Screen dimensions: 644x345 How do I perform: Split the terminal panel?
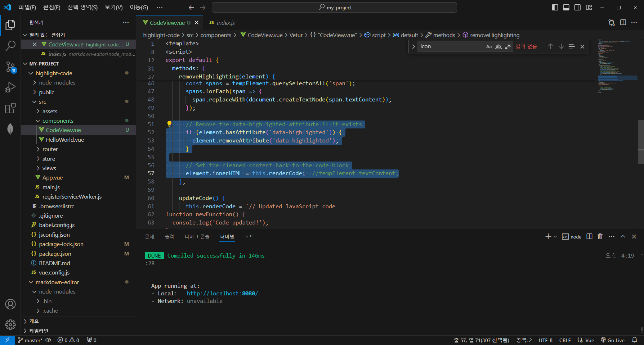click(x=589, y=236)
